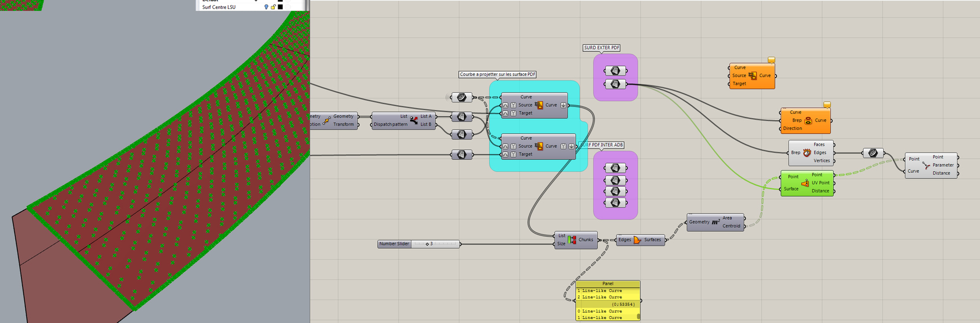
Task: Select the top parameter in SURD EXTER PDF group
Action: [615, 71]
